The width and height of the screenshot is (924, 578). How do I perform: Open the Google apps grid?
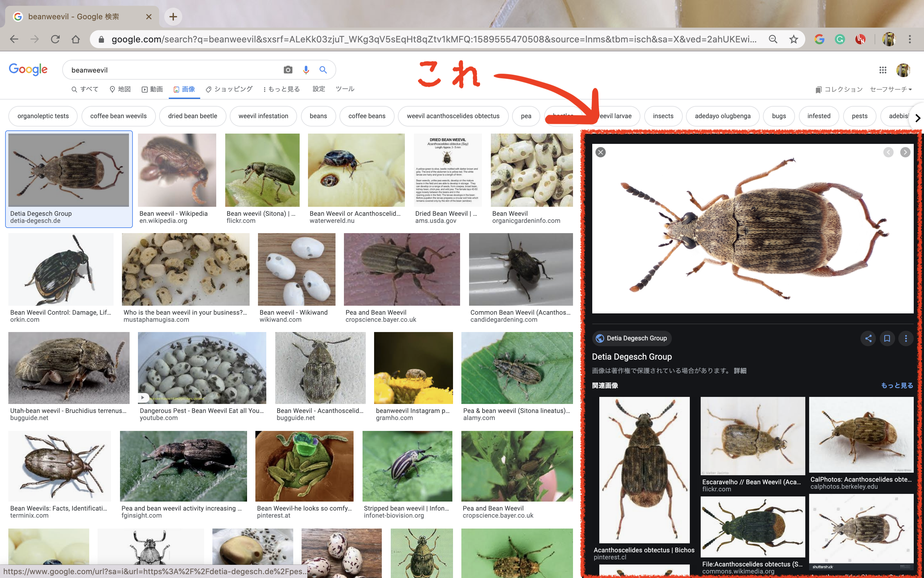(x=883, y=70)
